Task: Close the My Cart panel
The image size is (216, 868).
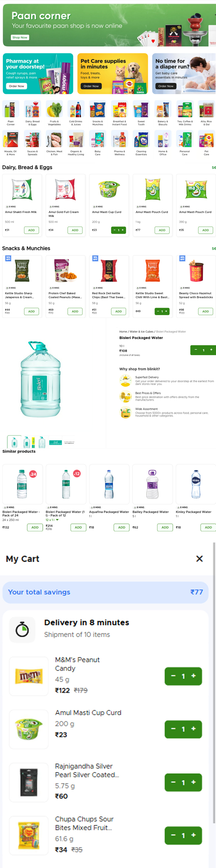Action: (x=200, y=559)
